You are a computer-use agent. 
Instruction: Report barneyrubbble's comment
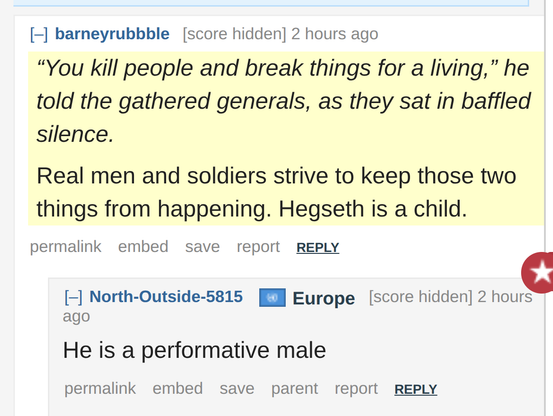click(x=258, y=247)
